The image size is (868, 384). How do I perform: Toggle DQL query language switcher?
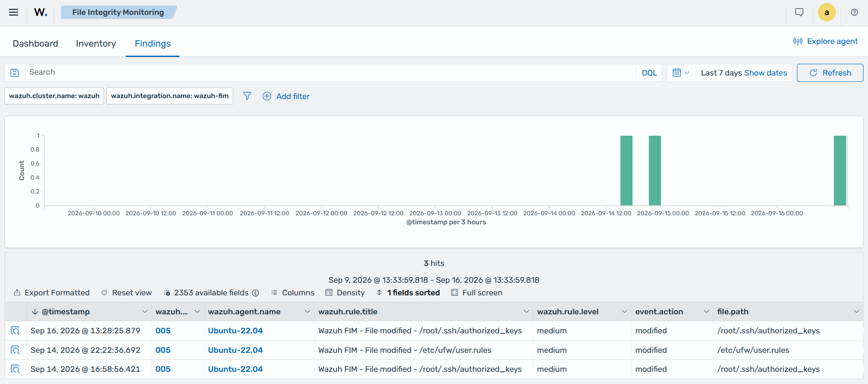pyautogui.click(x=649, y=73)
